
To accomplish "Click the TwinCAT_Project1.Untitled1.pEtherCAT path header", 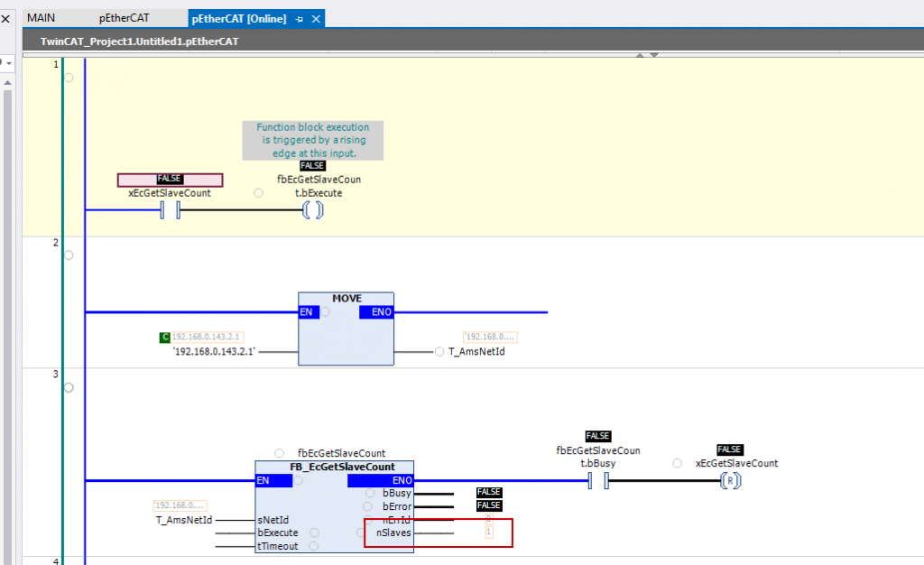I will [140, 42].
